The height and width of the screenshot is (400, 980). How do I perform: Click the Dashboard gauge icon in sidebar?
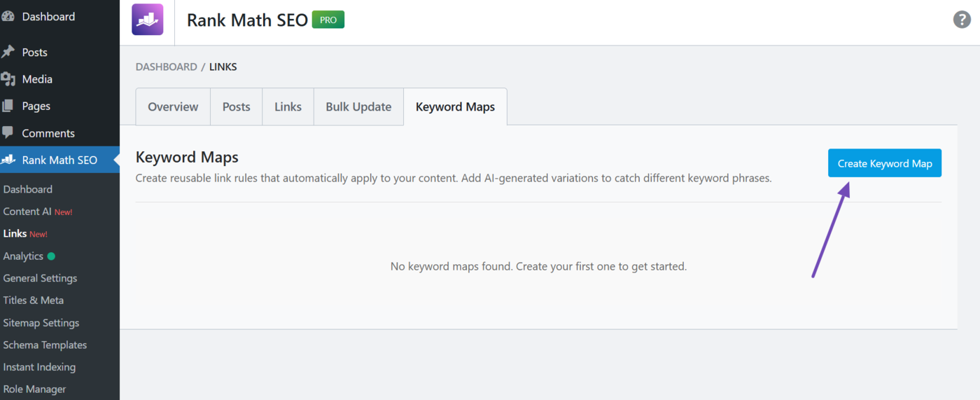8,16
